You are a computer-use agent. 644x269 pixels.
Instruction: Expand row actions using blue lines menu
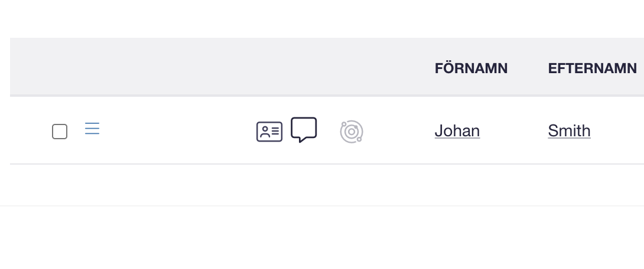pos(92,129)
